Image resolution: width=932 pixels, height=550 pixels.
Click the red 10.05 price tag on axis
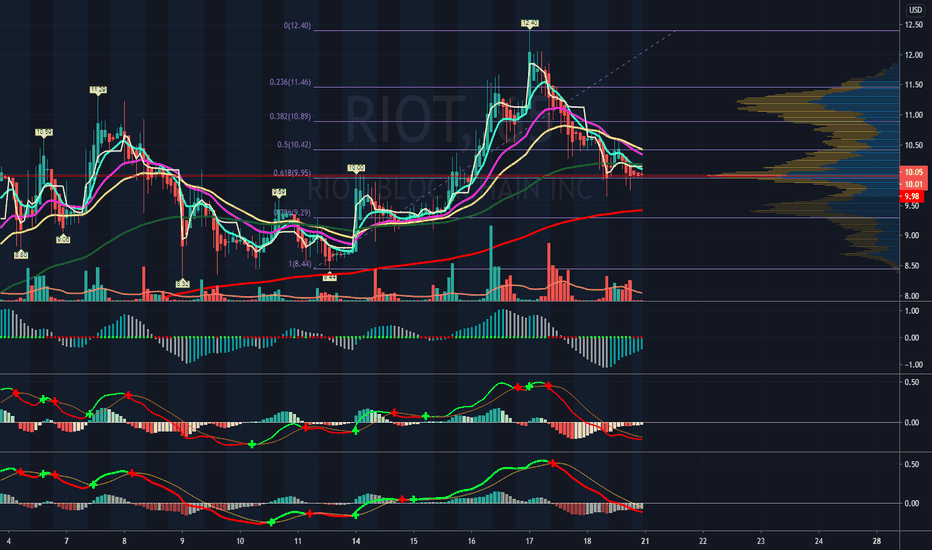pyautogui.click(x=914, y=172)
